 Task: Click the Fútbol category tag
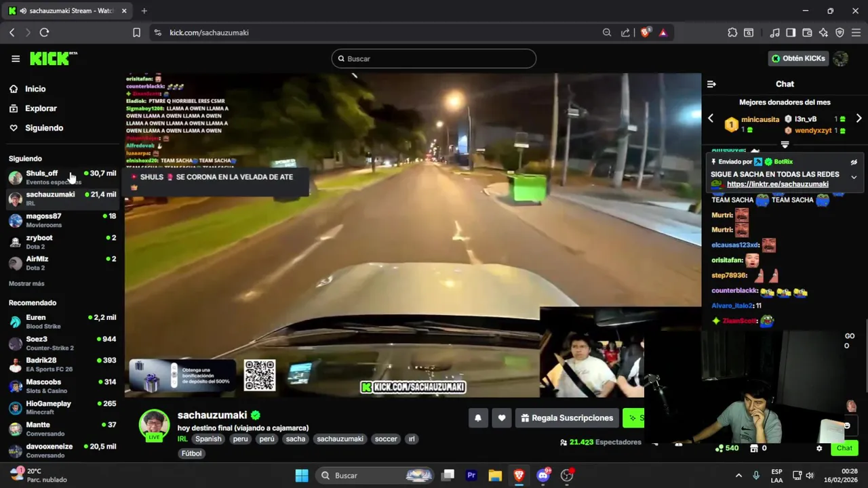point(191,453)
